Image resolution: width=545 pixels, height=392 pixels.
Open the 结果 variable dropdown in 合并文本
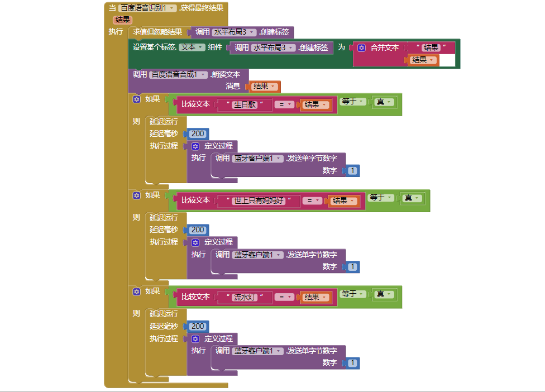pyautogui.click(x=423, y=60)
